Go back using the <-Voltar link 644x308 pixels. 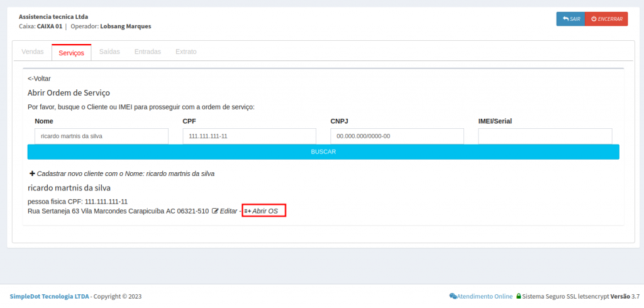click(39, 79)
